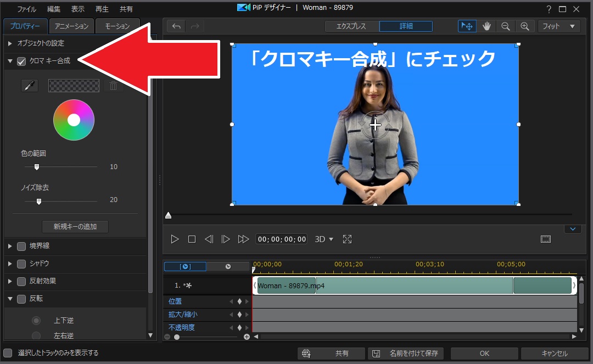593x364 pixels.
Task: Zoom in the preview with the magnifier plus
Action: 525,26
